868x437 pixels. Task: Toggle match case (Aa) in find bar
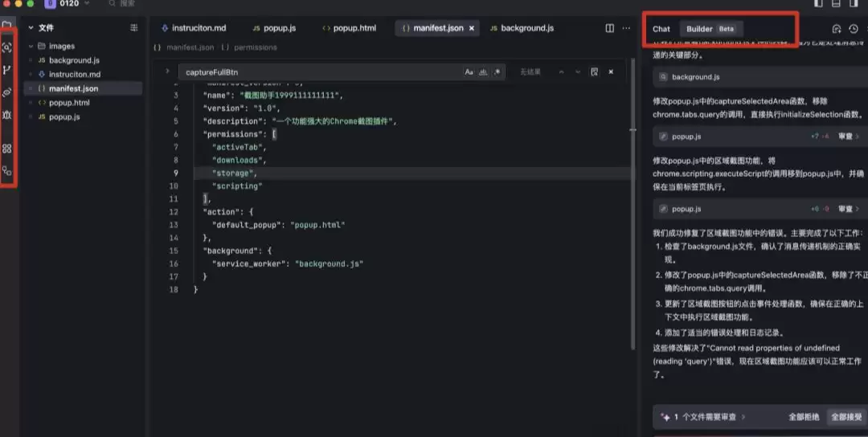point(469,72)
